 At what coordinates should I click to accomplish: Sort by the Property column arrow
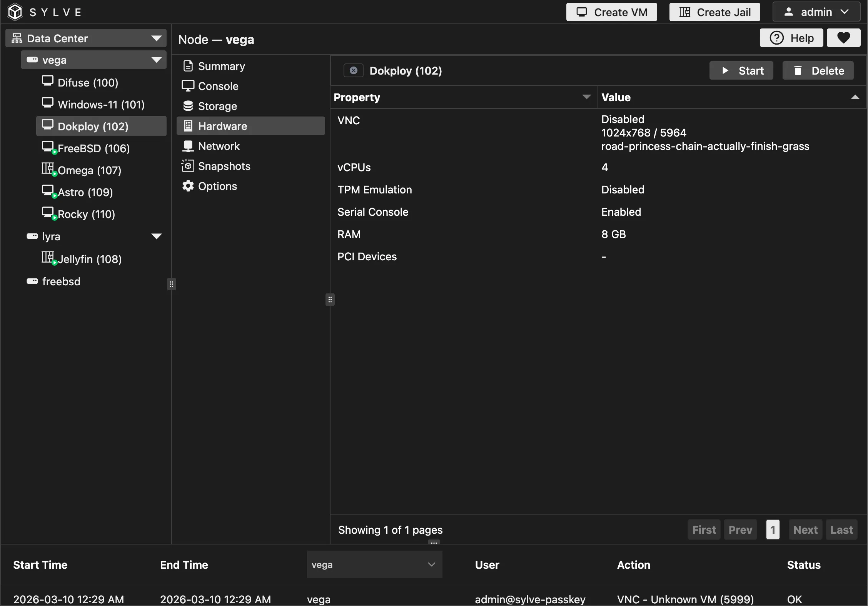point(586,97)
